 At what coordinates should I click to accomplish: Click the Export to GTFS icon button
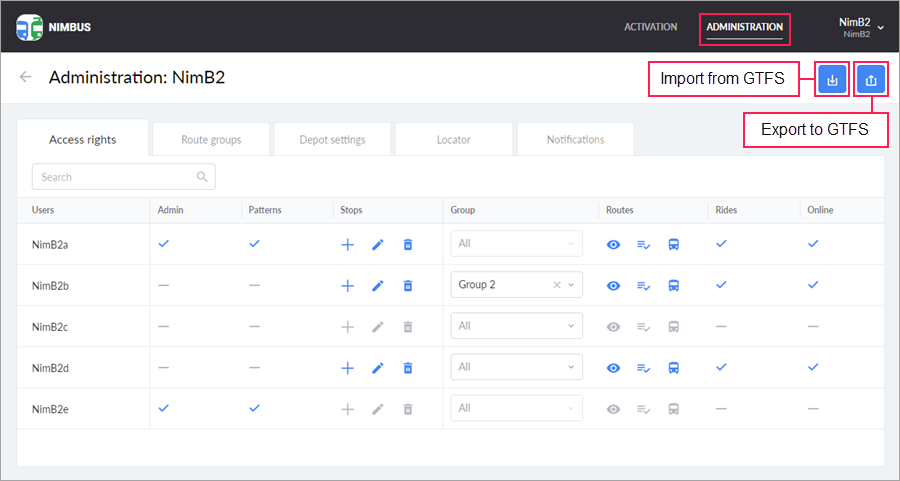click(x=871, y=80)
